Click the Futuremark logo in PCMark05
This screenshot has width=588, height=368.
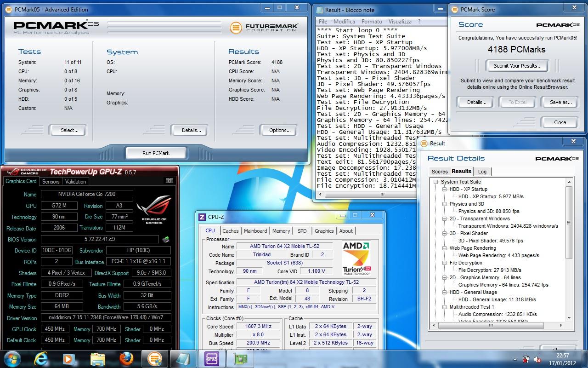[x=264, y=28]
